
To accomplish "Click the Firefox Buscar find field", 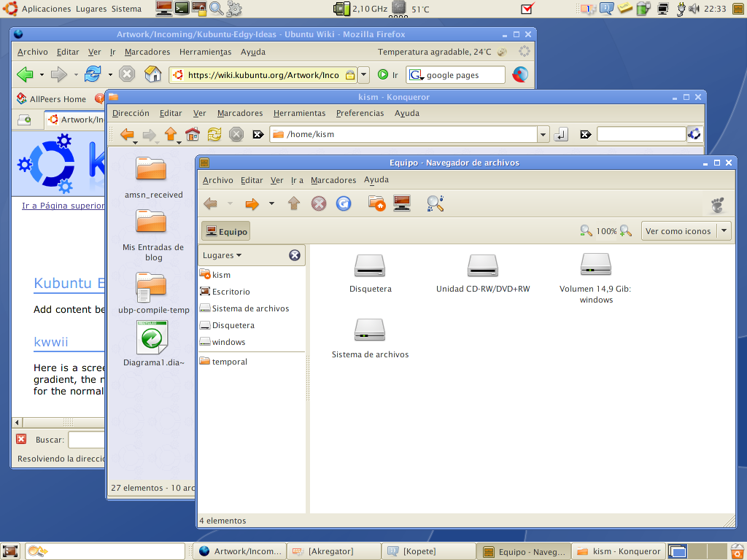I will click(86, 440).
